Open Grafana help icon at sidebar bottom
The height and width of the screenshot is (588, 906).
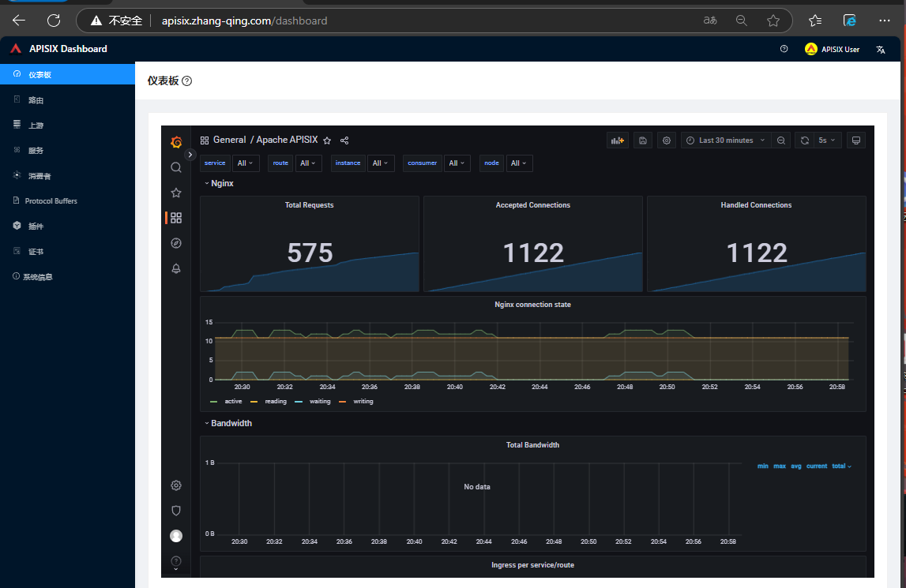(x=176, y=561)
